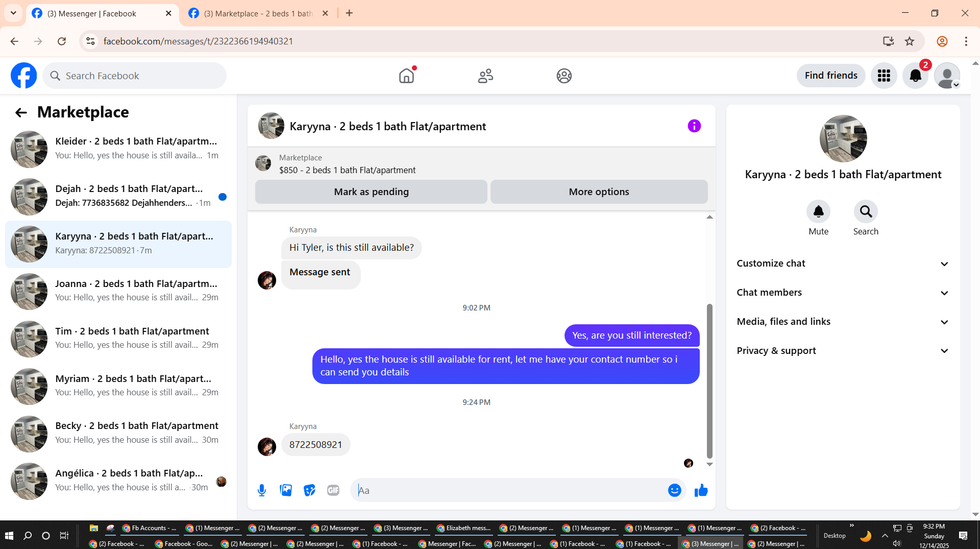
Task: Click chat scrollbar up arrow
Action: [709, 217]
